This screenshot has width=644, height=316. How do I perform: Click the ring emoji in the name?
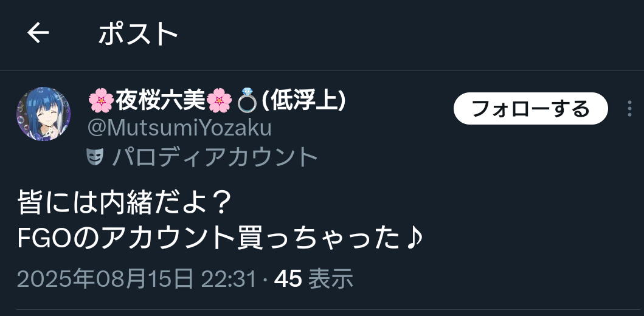(248, 100)
